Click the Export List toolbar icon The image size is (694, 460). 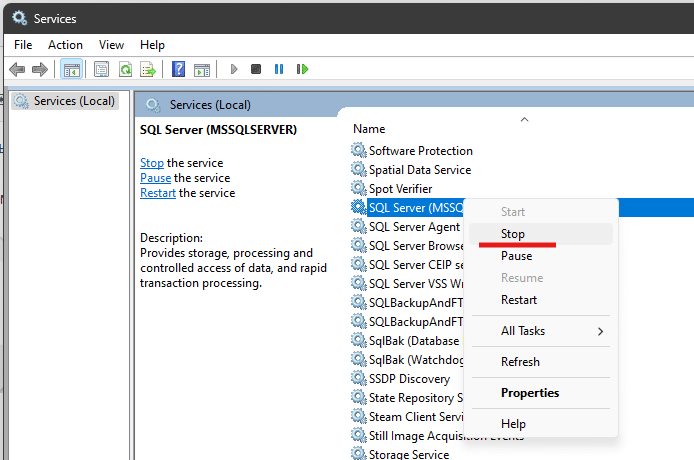click(x=148, y=69)
